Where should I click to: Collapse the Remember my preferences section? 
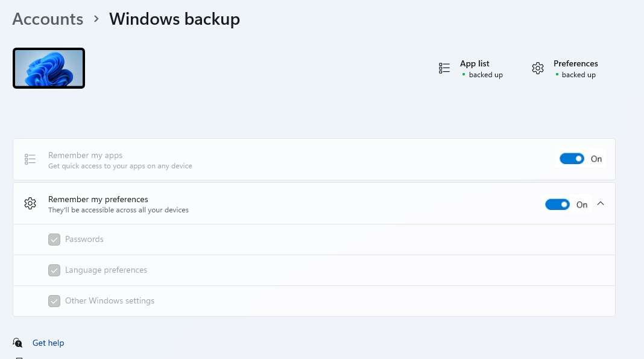tap(601, 204)
